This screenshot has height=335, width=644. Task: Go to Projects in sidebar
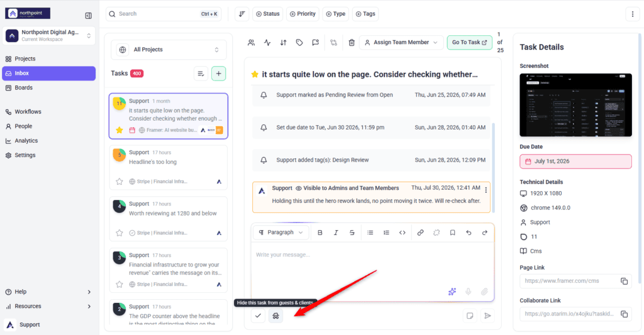tap(48, 58)
